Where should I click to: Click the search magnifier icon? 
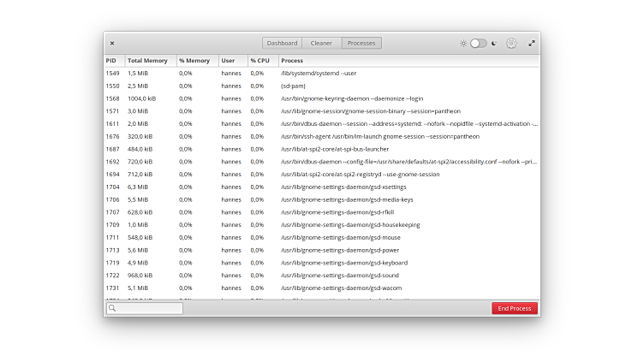coord(113,308)
